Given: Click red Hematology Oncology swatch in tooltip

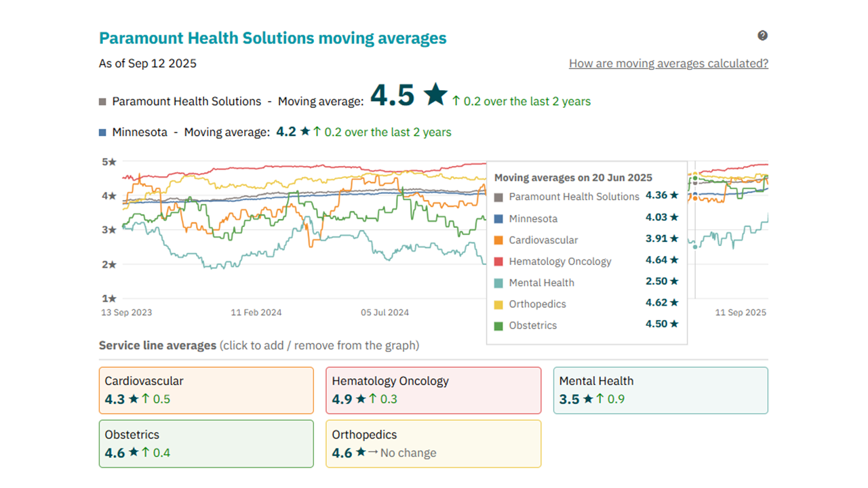Looking at the screenshot, I should click(x=498, y=262).
